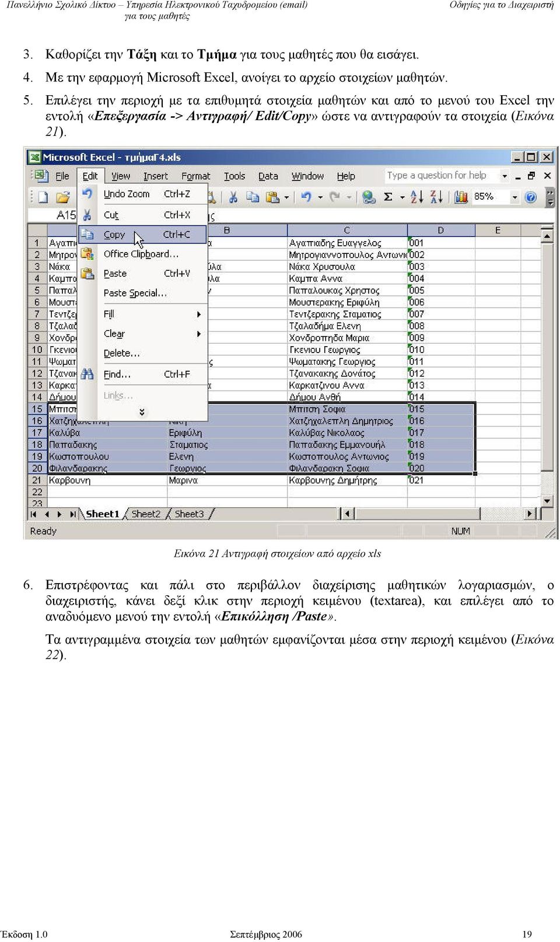Restore the workbook window in the menu bar
560x942 pixels.
(x=531, y=176)
